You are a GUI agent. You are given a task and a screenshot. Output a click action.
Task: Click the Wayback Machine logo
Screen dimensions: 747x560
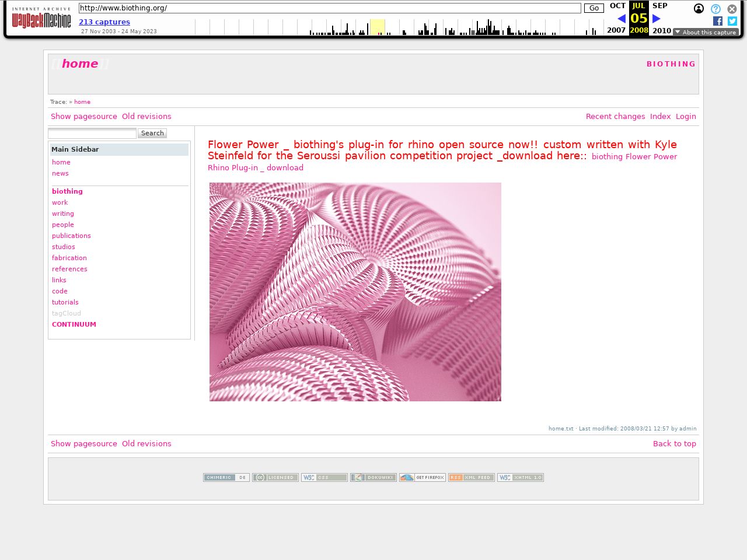coord(41,19)
